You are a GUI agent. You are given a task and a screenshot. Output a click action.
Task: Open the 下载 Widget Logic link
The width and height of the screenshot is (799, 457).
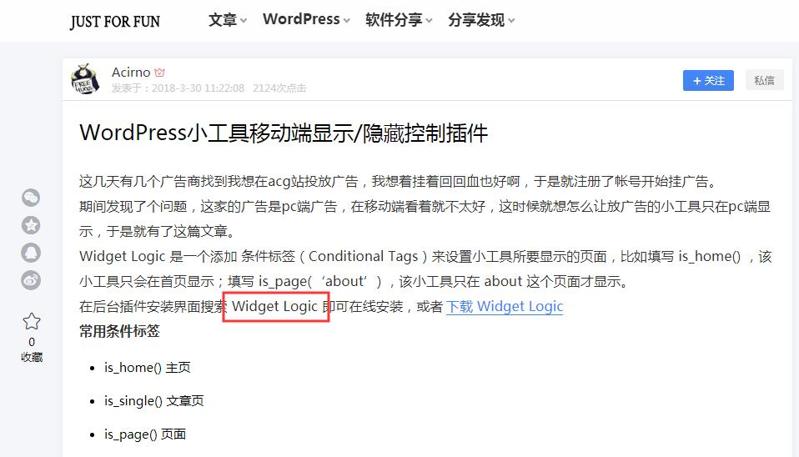[x=504, y=307]
